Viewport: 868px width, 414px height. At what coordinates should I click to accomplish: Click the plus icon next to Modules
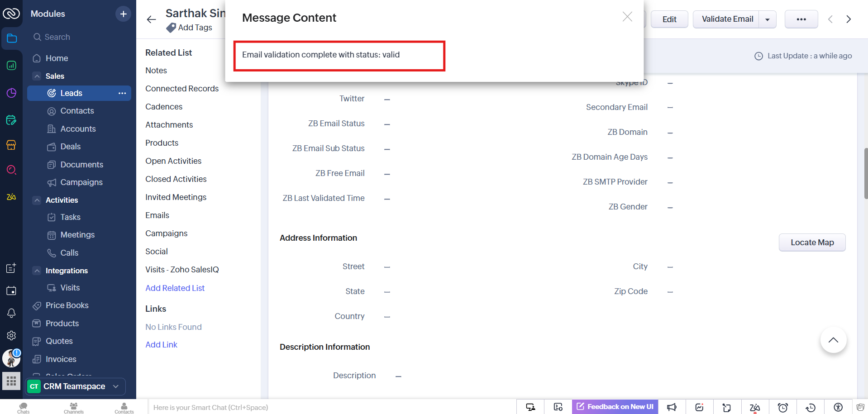coord(123,14)
